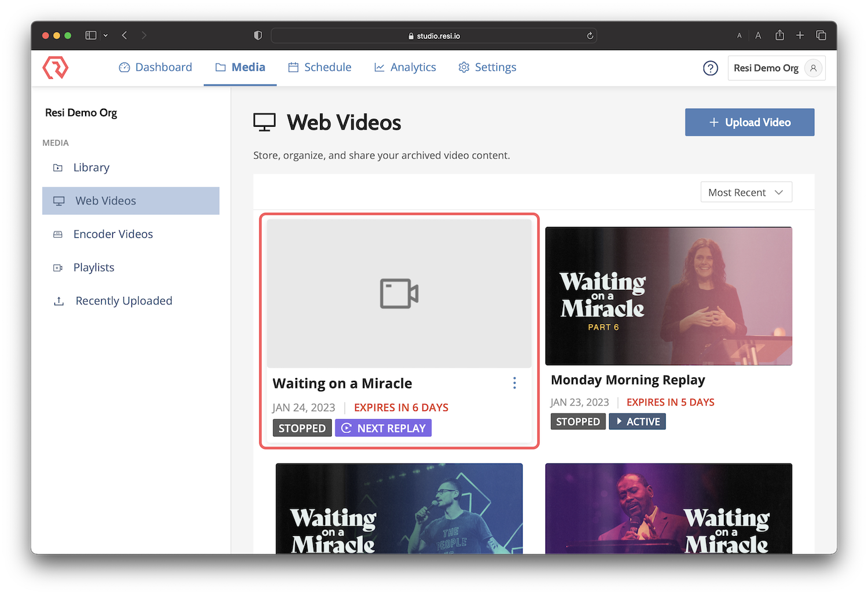This screenshot has height=595, width=868.
Task: Click STOPPED badge on Waiting on a Miracle
Action: (302, 428)
